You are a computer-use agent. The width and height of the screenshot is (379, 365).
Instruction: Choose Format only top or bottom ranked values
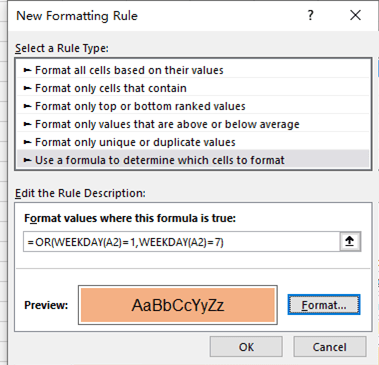[x=193, y=106]
